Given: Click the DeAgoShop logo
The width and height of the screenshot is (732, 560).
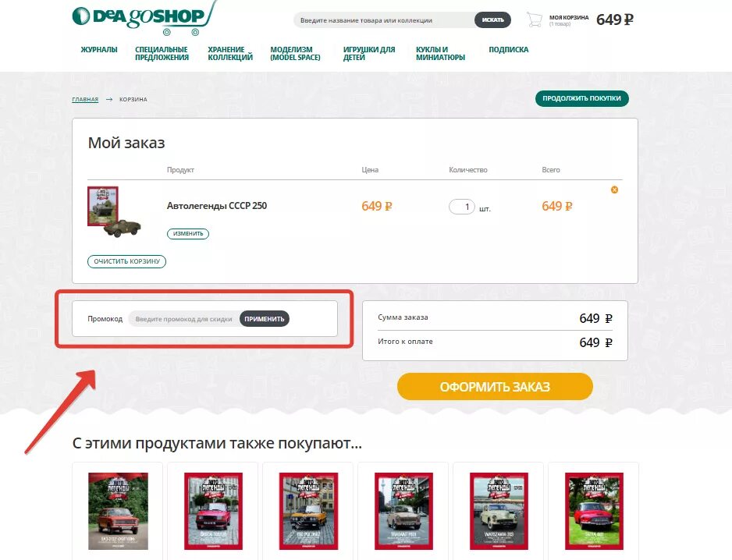Looking at the screenshot, I should coord(144,18).
